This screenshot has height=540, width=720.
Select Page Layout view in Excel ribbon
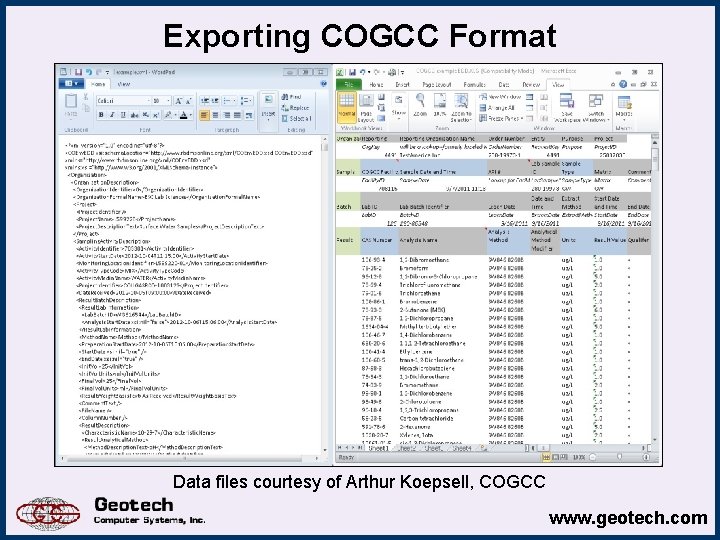point(366,106)
